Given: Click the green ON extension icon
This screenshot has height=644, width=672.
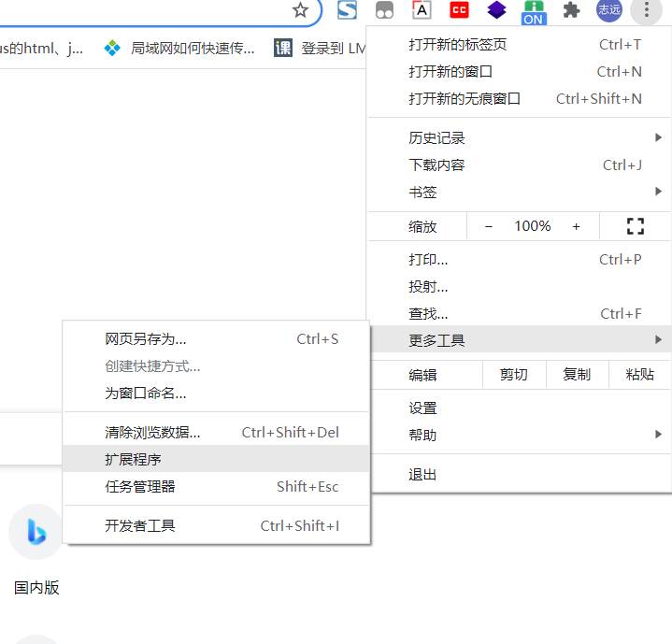Looking at the screenshot, I should (x=534, y=11).
